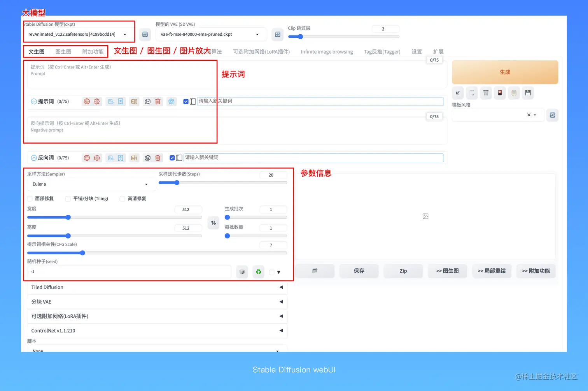Click the dice icon to randomize the seed

pyautogui.click(x=242, y=272)
